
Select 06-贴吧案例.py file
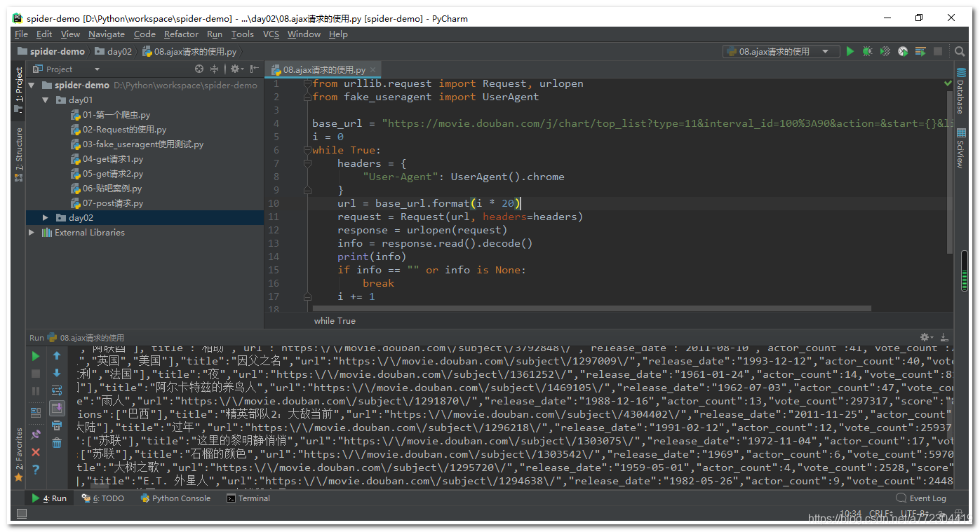click(107, 188)
